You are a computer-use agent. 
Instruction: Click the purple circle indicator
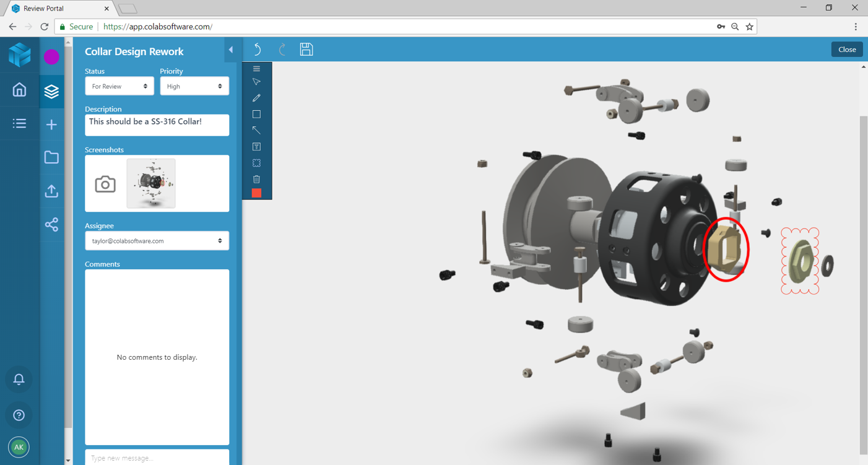click(51, 56)
